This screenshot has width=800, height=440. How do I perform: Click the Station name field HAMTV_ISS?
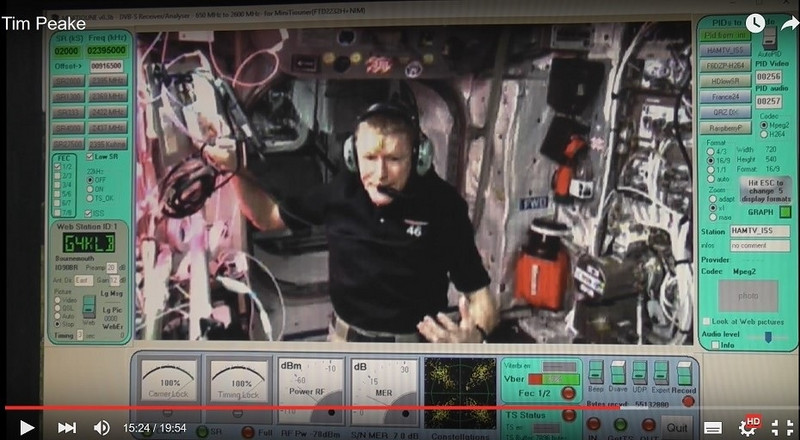(x=760, y=231)
